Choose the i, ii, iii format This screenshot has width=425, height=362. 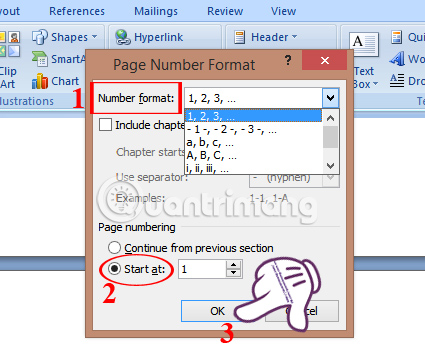tap(253, 169)
